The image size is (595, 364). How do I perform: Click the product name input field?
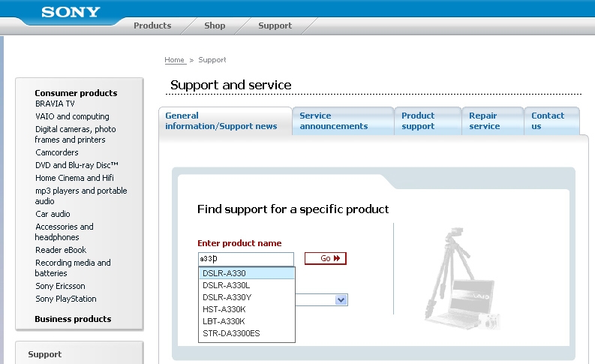pyautogui.click(x=246, y=259)
